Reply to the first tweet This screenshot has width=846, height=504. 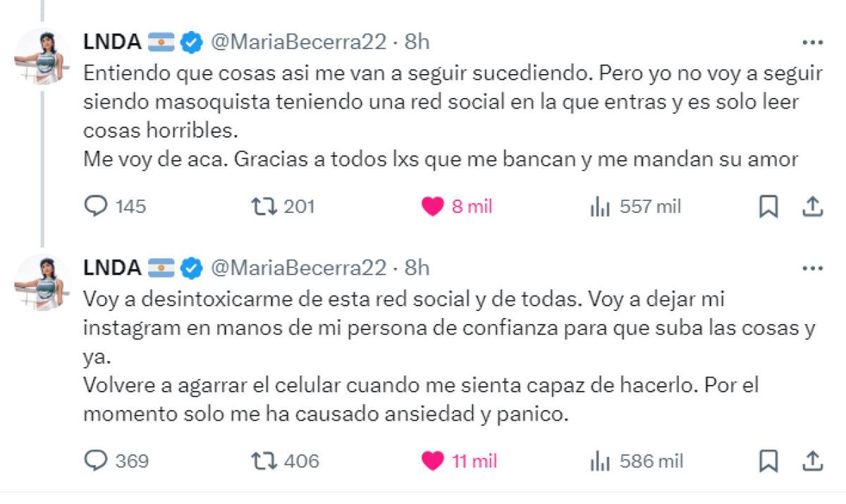pos(97,207)
